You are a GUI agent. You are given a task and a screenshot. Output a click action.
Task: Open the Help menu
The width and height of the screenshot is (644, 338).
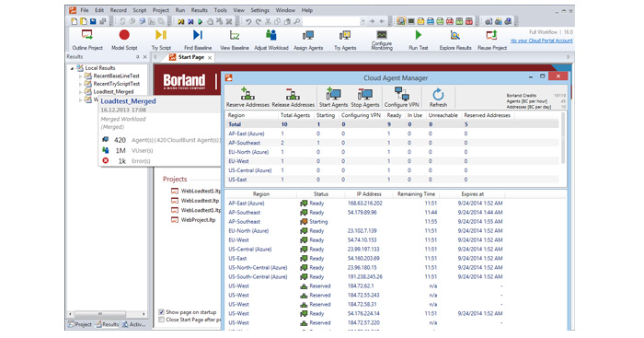(307, 10)
